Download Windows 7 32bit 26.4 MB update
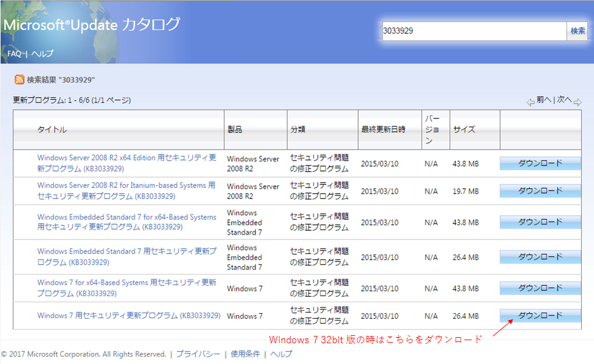The image size is (594, 364). tap(540, 316)
